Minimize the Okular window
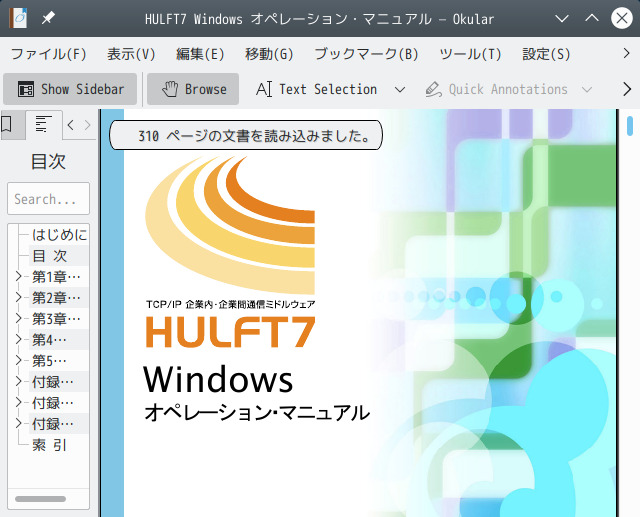The width and height of the screenshot is (640, 517). tap(562, 18)
